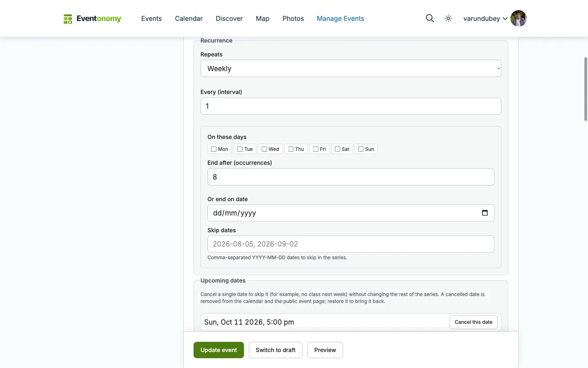
Task: Check the Fri day checkbox
Action: (x=316, y=149)
